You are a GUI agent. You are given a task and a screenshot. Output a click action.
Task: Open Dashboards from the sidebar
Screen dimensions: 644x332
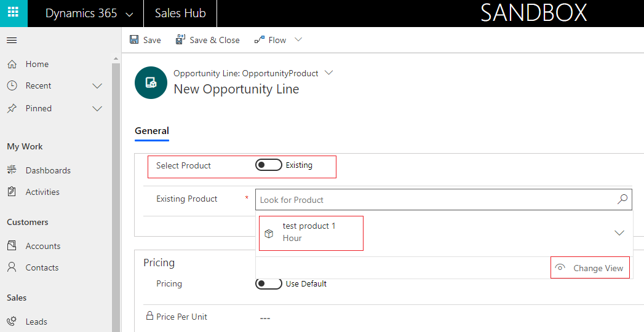tap(48, 170)
